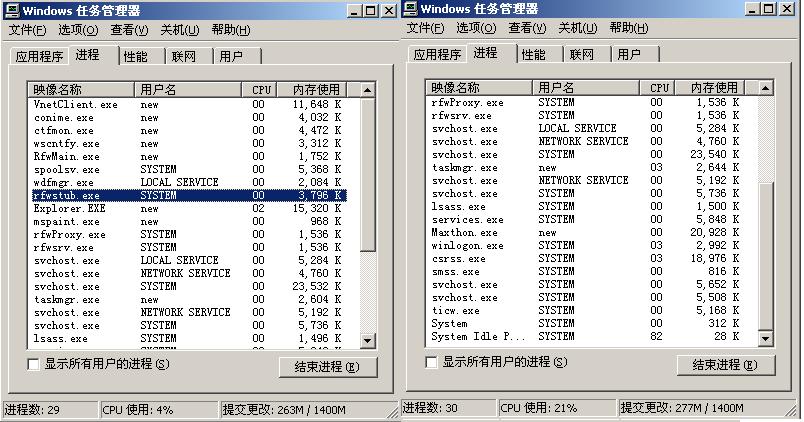Switch to 应用程序 tab in right window
The height and width of the screenshot is (422, 804).
click(x=437, y=54)
